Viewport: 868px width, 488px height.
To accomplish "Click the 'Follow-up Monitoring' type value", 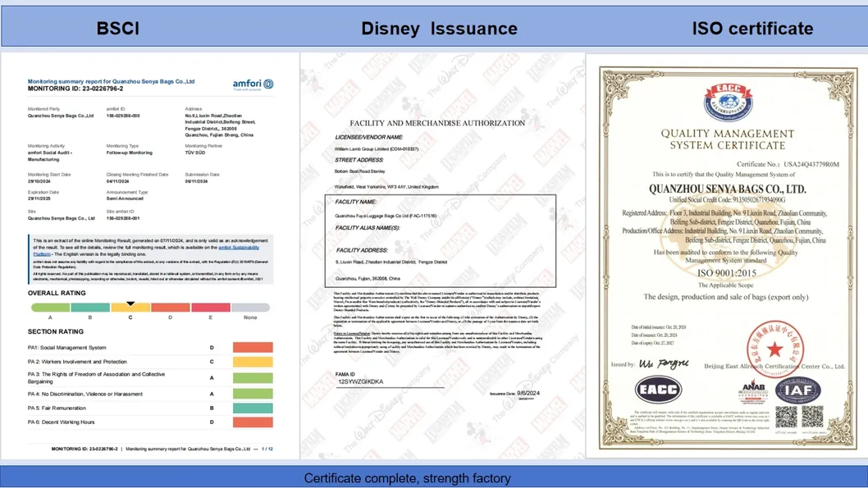I will (x=130, y=153).
